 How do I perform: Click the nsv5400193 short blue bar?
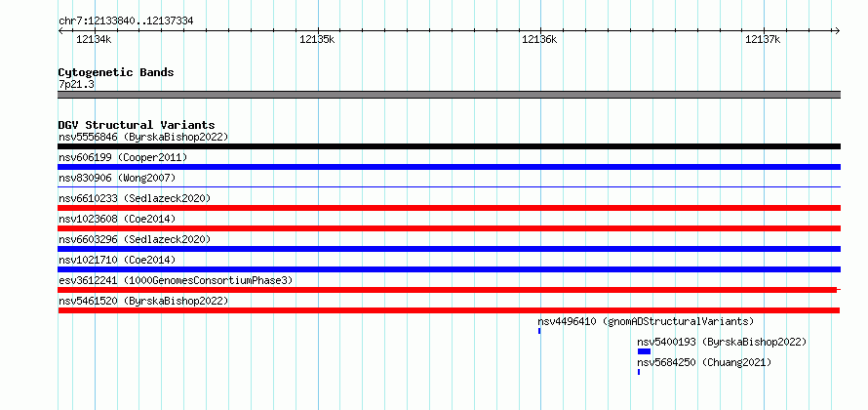tap(644, 351)
